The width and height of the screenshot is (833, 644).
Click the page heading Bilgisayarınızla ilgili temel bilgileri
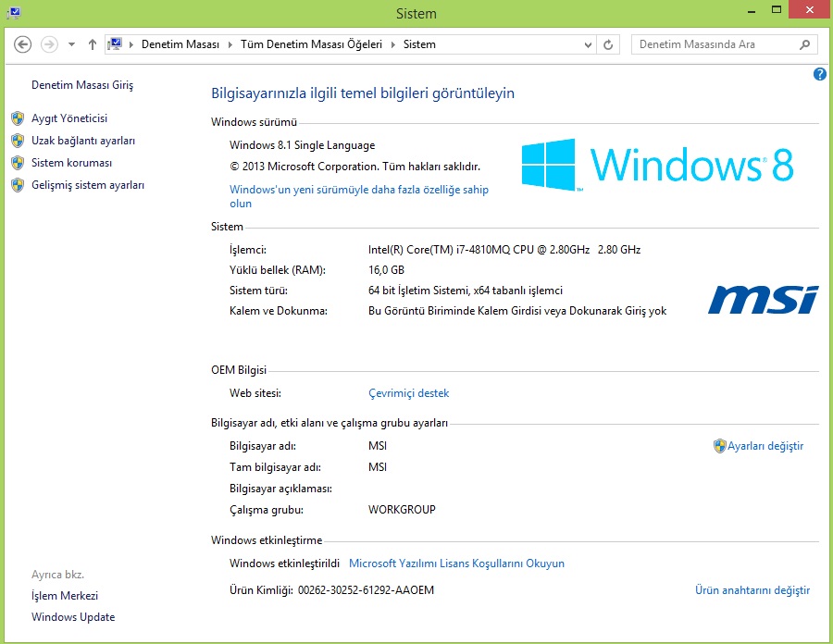363,93
